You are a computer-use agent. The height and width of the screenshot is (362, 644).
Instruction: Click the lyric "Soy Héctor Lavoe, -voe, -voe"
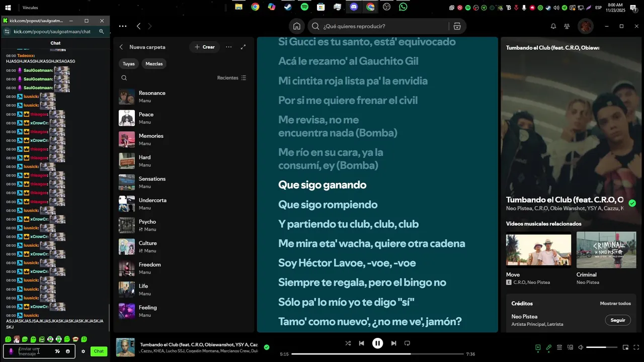(x=347, y=263)
